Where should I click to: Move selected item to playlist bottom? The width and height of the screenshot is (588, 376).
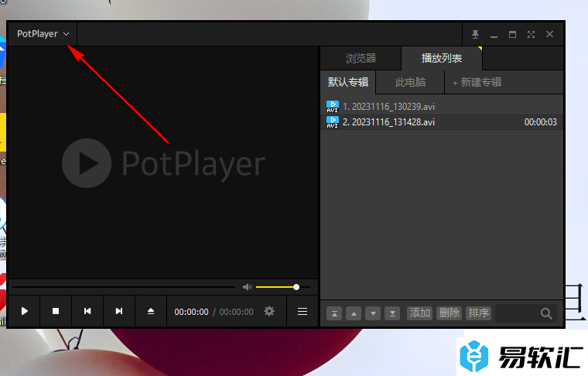[392, 313]
